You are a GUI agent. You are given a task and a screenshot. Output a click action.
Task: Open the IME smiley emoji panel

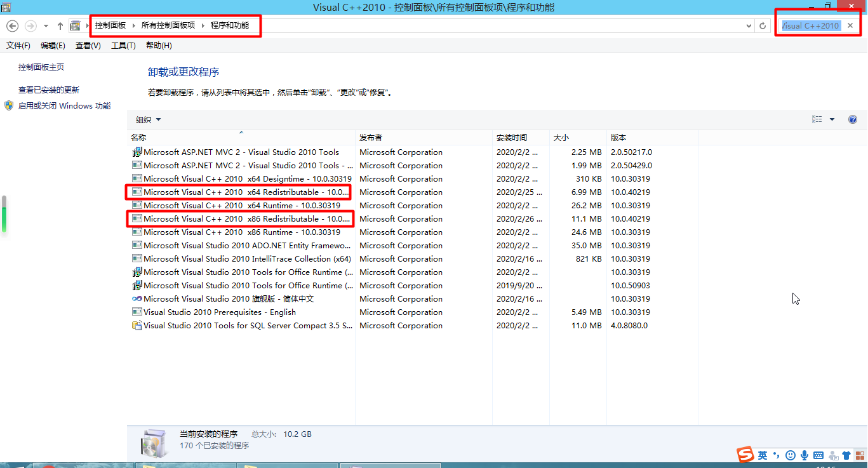pyautogui.click(x=790, y=455)
